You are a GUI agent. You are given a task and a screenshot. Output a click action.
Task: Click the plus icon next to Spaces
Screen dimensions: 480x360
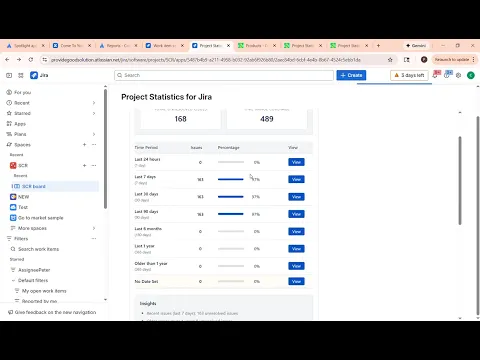[84, 145]
